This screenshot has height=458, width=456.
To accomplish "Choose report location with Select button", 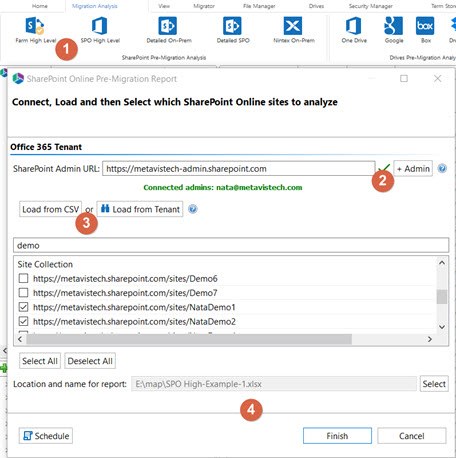I will pyautogui.click(x=434, y=384).
